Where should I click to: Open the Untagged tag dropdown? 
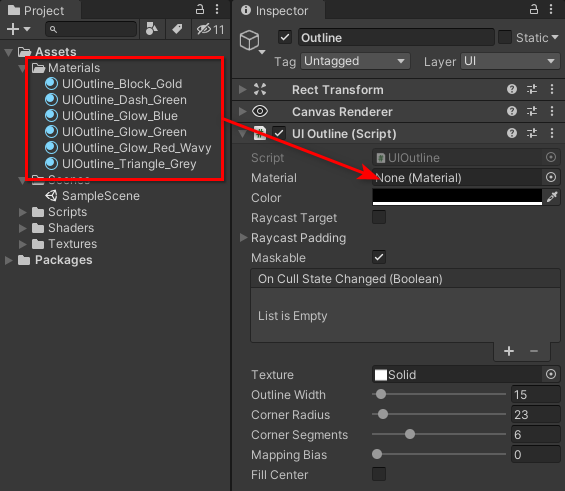point(355,61)
